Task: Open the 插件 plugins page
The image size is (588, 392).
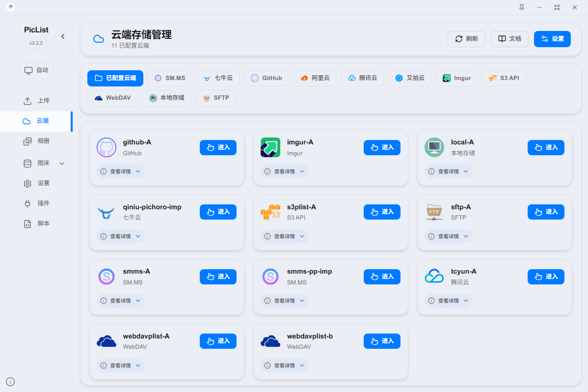Action: click(x=36, y=203)
